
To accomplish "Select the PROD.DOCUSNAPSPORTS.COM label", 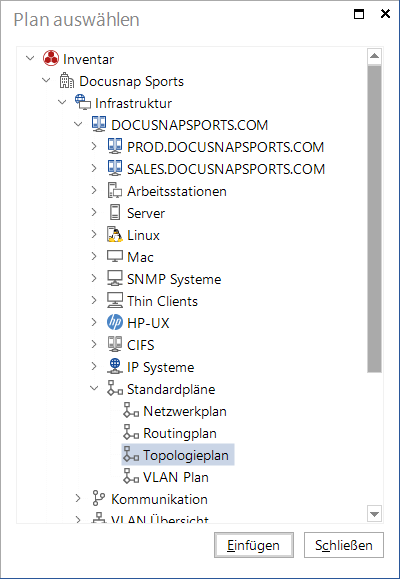I will pyautogui.click(x=226, y=147).
